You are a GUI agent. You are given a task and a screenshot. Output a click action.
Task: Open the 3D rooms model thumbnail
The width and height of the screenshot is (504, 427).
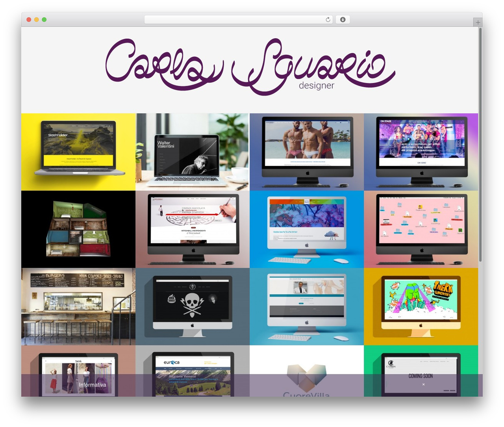pyautogui.click(x=78, y=229)
